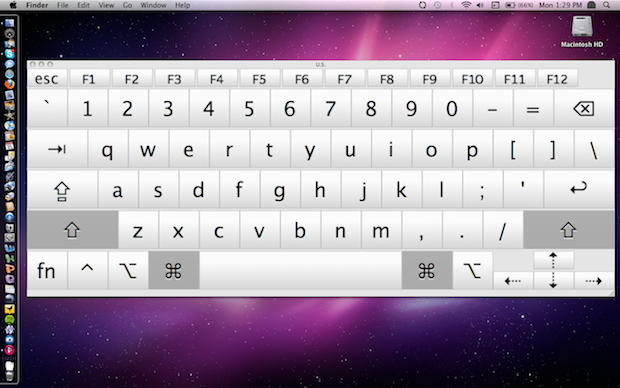Screen dimensions: 620x388
Task: Click the apostrophe key
Action: coord(524,190)
